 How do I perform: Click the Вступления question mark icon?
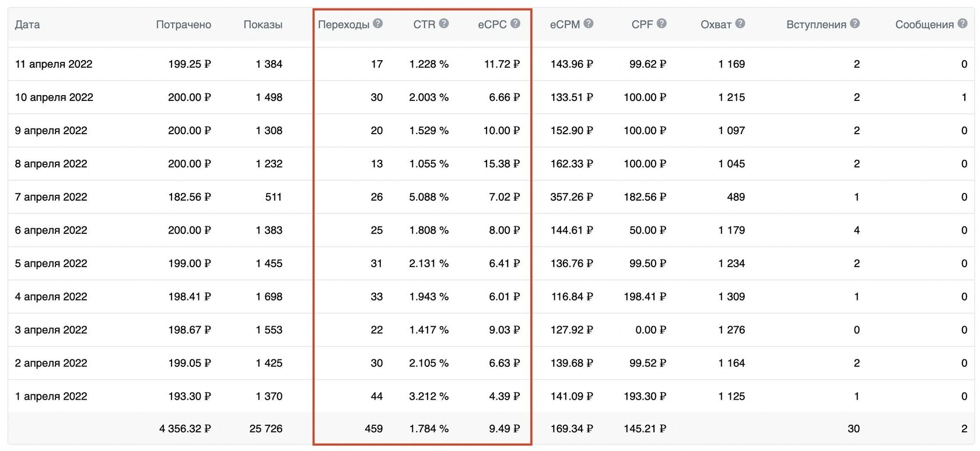tap(855, 23)
